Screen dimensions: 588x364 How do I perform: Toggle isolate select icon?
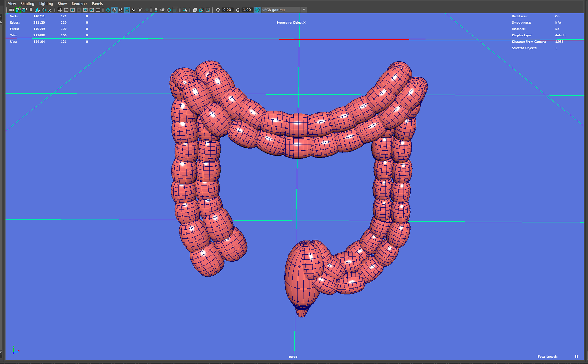185,10
